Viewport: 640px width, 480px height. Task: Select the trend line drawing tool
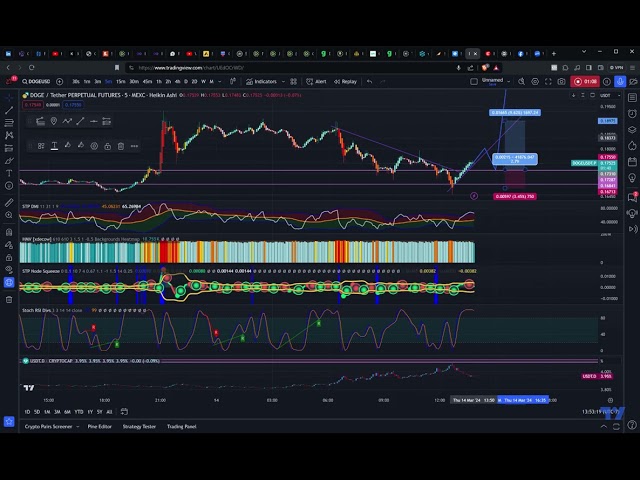[x=9, y=108]
